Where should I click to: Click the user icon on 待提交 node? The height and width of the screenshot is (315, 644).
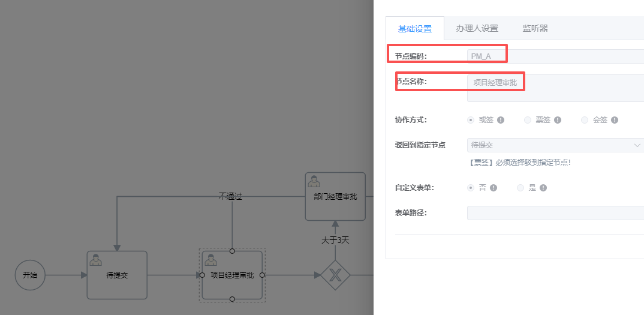pos(95,260)
